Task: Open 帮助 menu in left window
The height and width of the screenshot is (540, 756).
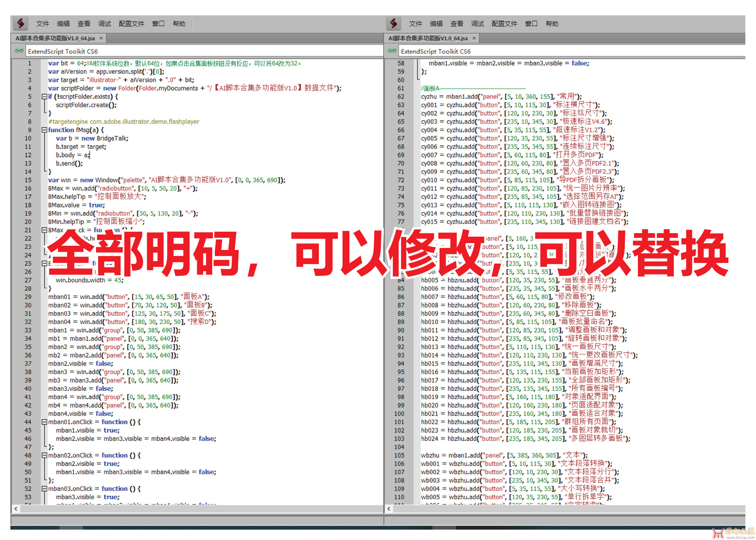Action: [179, 24]
